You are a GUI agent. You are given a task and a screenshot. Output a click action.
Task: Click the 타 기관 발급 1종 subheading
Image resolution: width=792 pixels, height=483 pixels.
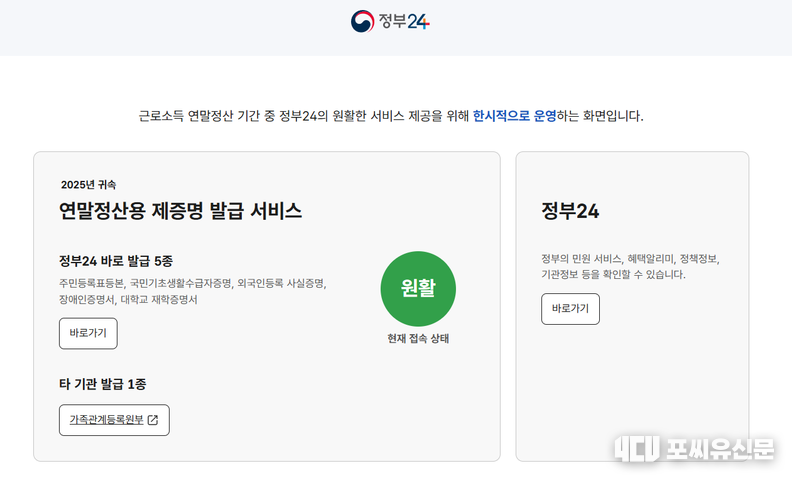click(103, 384)
